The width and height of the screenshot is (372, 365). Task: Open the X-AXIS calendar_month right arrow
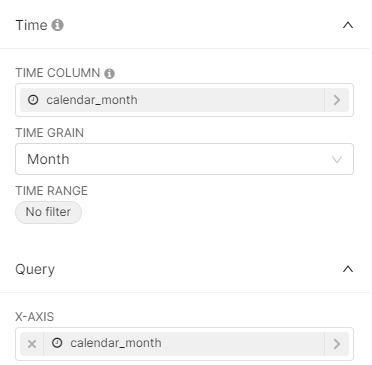click(x=337, y=344)
